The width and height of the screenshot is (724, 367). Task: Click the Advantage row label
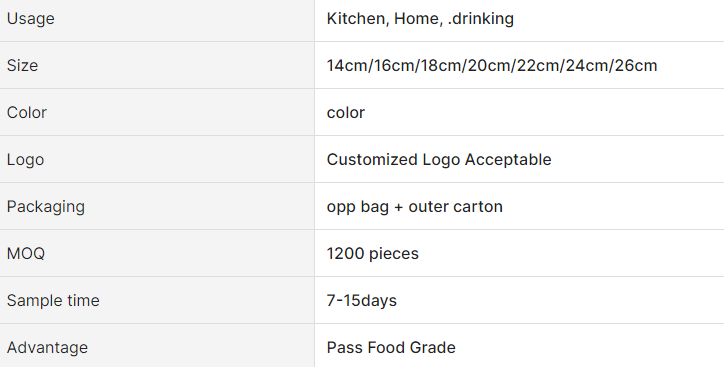pos(47,348)
